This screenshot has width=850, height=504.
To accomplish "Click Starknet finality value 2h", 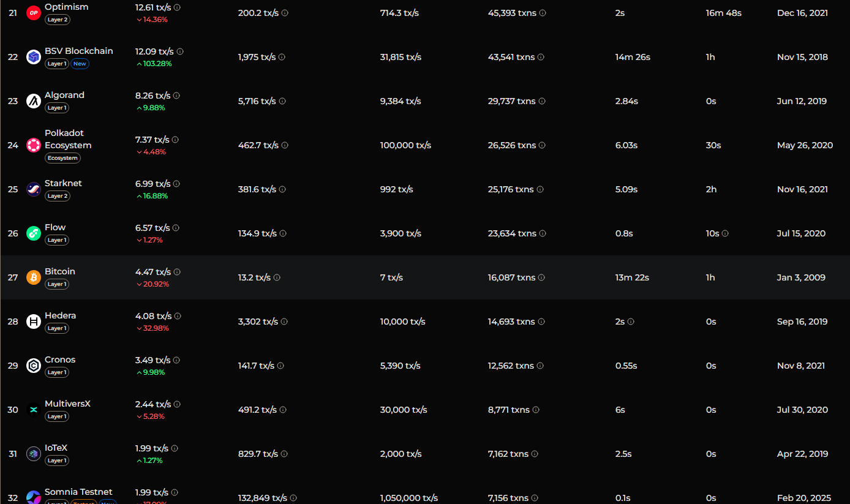I will click(x=711, y=189).
